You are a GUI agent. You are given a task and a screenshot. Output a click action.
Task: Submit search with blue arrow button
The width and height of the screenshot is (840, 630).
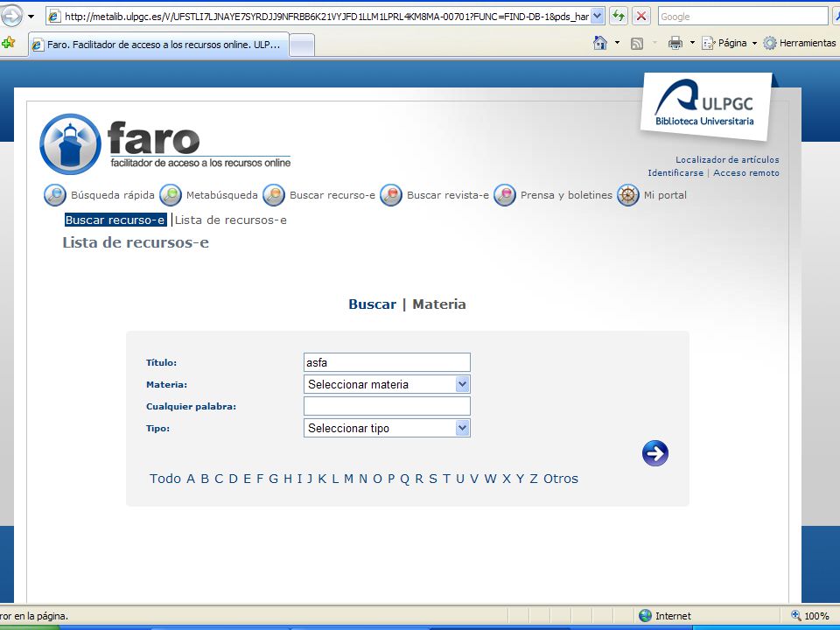coord(655,453)
